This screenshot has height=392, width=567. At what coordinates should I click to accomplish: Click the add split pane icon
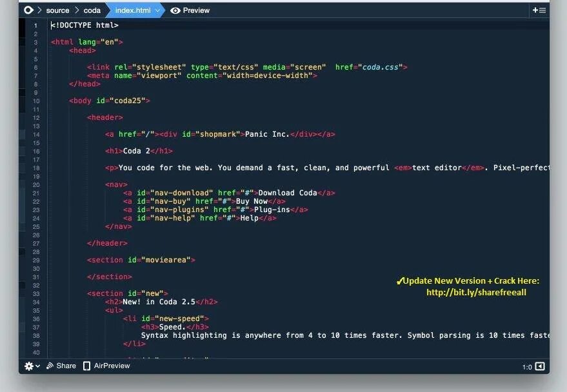(539, 10)
